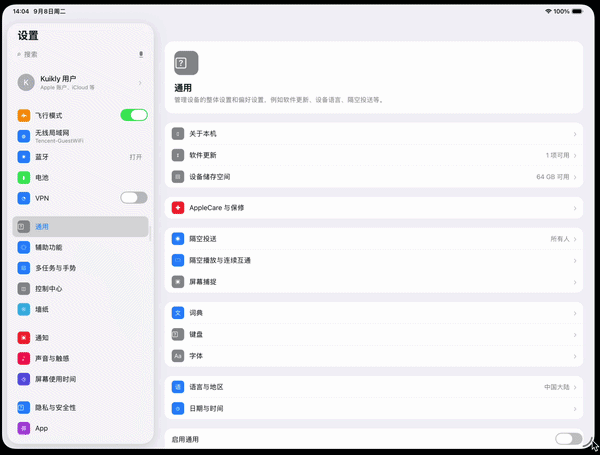
Task: Open the 键盘 keyboard label
Action: point(196,334)
